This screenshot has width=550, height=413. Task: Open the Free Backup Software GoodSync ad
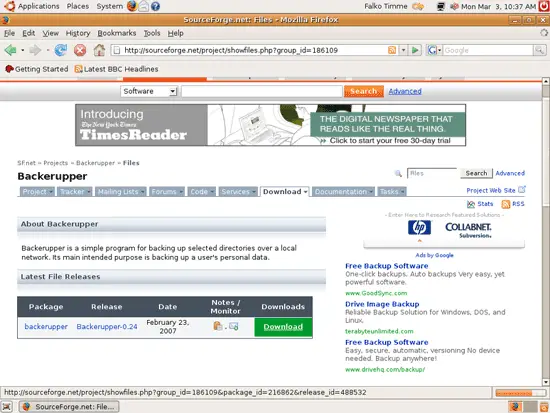[387, 266]
